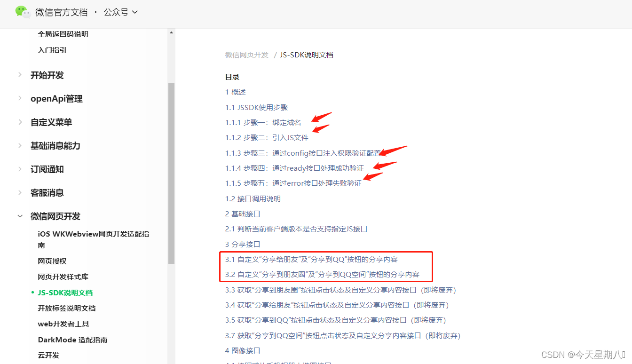Collapse the 微信网页开发 sidebar section
632x364 pixels.
coord(55,216)
